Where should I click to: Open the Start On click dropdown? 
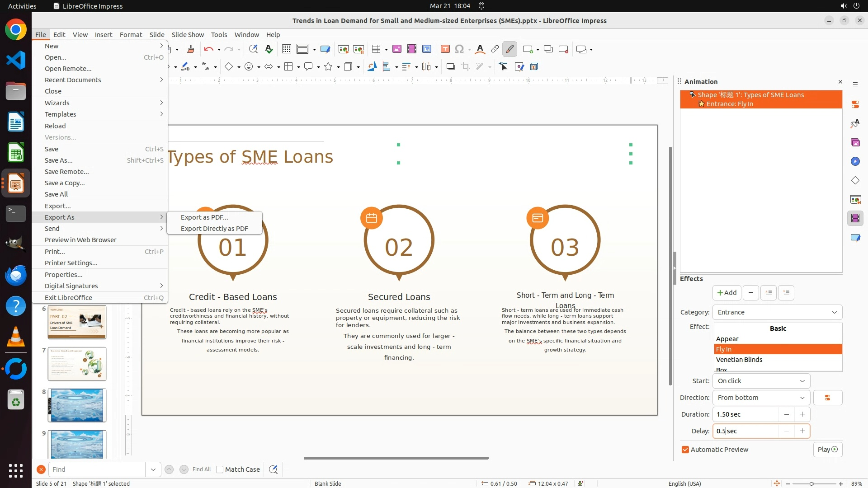(x=761, y=381)
